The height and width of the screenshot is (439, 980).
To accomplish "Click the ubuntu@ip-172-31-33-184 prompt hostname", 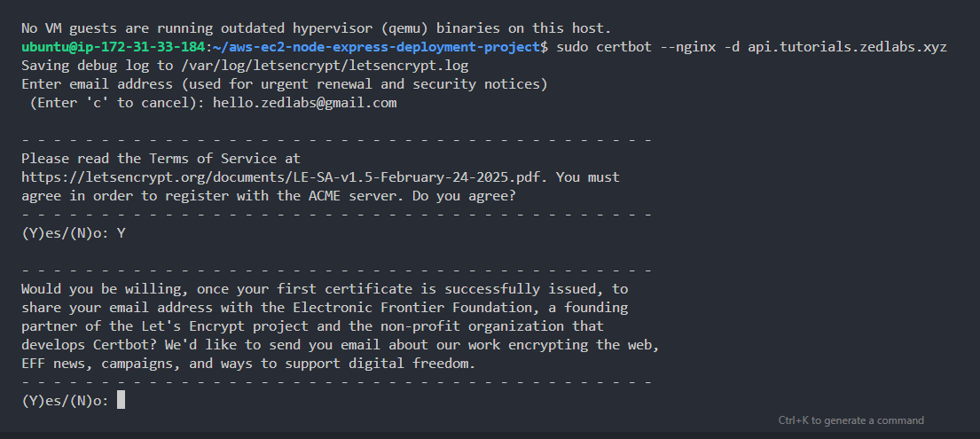I will [x=111, y=47].
